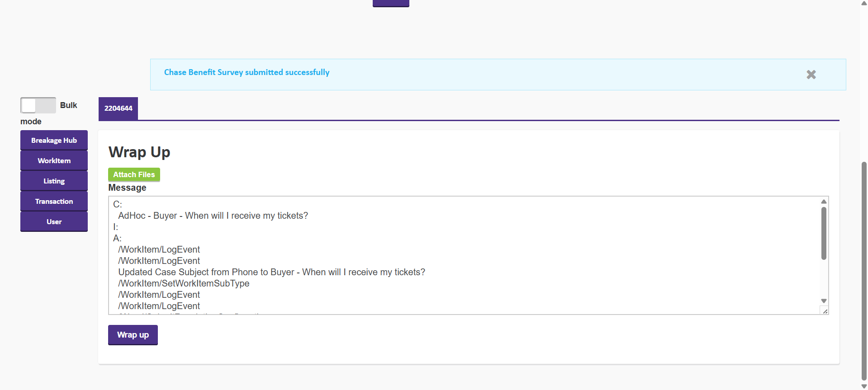Switch to the 2204644 tab

[118, 108]
